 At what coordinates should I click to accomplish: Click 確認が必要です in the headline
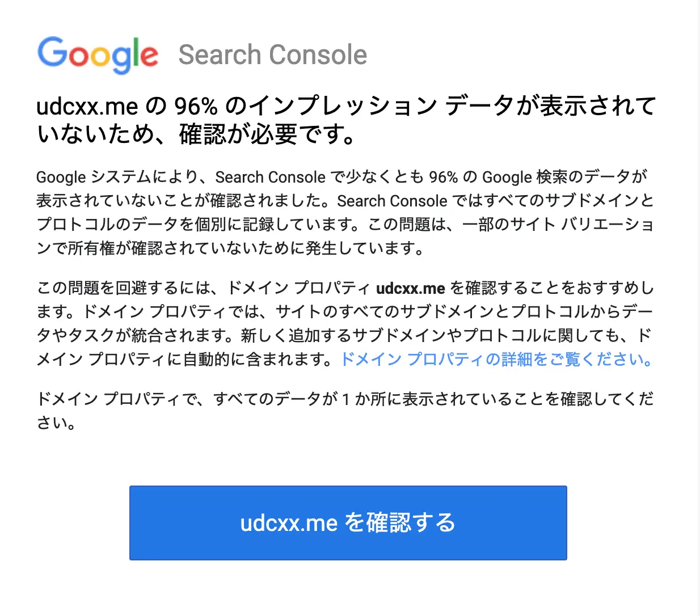(267, 134)
